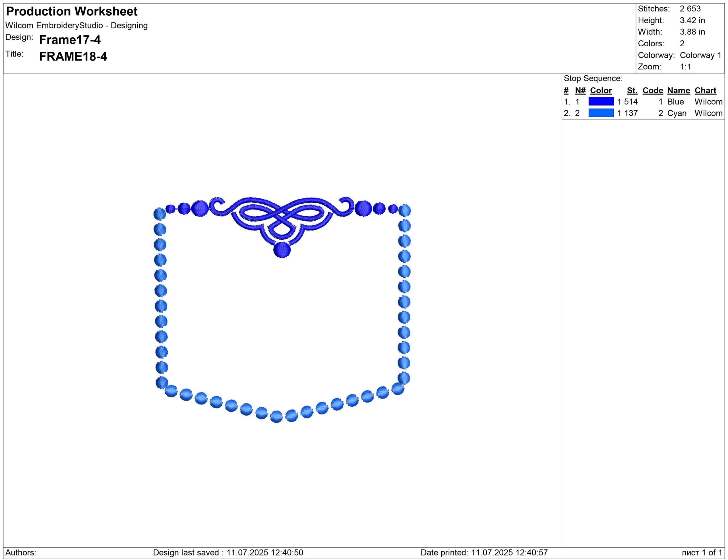
Task: Click the Color column header
Action: pos(601,90)
